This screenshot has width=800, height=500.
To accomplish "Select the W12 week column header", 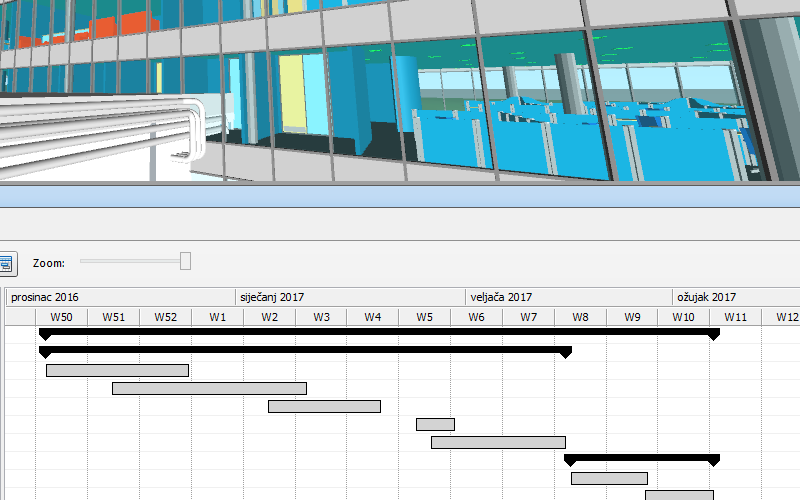I will pos(786,317).
